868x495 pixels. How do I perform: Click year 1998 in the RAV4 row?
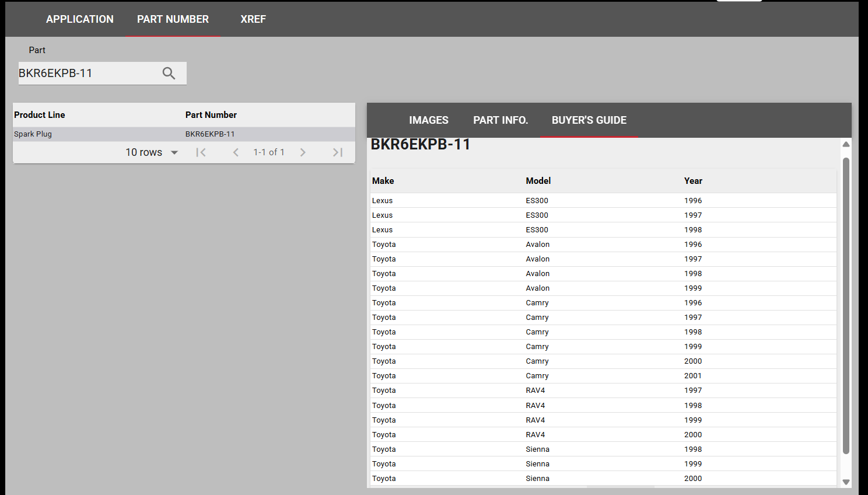pyautogui.click(x=693, y=406)
